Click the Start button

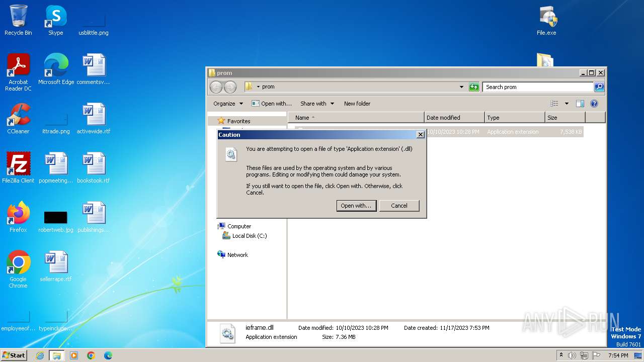14,355
